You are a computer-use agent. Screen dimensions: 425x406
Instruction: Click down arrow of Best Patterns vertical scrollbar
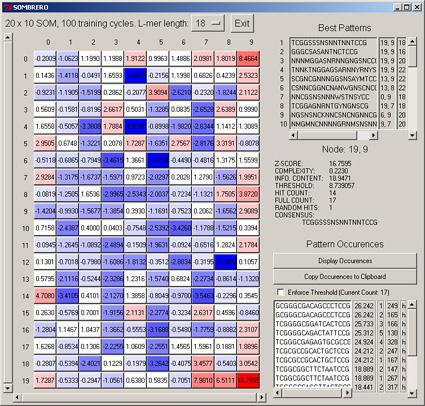pyautogui.click(x=412, y=135)
